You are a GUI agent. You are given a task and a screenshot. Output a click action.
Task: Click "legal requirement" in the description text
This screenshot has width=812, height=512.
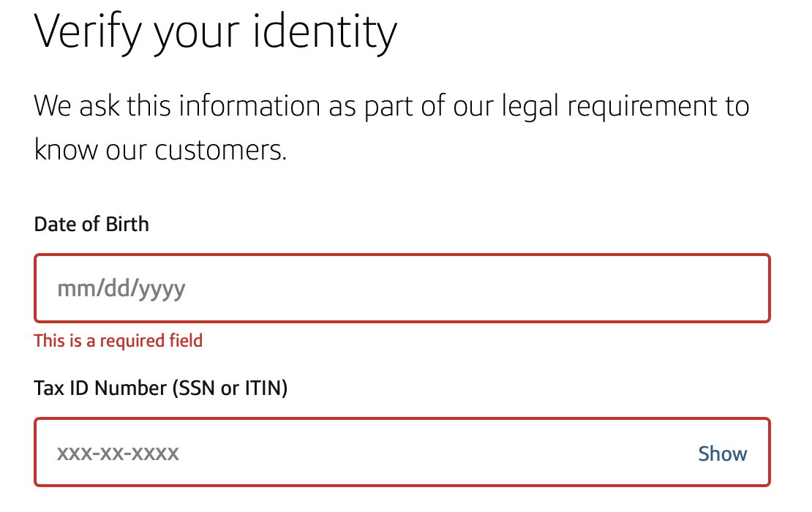(606, 107)
